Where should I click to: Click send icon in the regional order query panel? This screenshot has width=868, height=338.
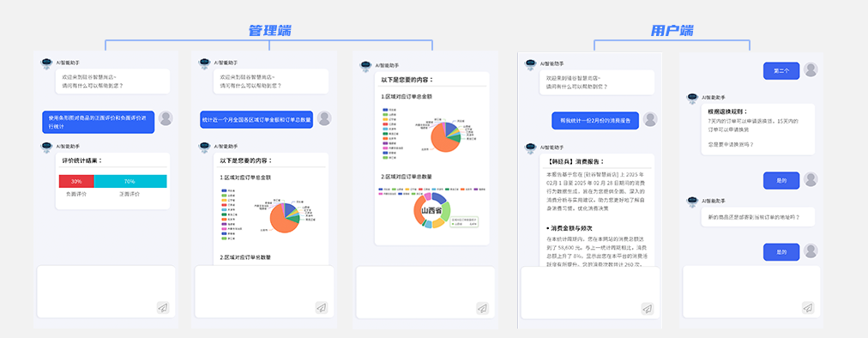[322, 307]
